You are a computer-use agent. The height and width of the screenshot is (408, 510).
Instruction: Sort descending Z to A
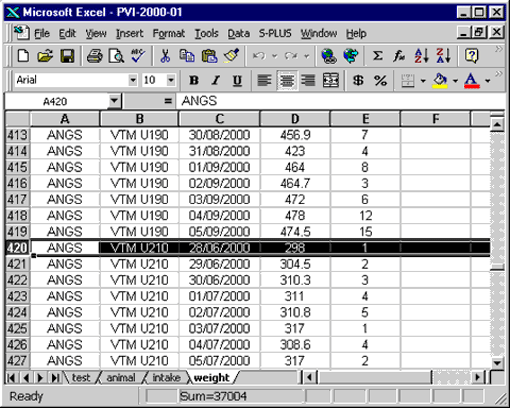click(443, 56)
